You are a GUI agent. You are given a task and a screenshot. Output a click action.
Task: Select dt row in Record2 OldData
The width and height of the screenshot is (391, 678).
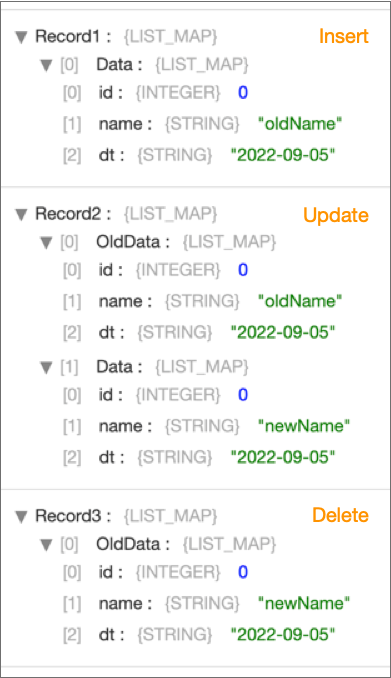click(x=199, y=333)
